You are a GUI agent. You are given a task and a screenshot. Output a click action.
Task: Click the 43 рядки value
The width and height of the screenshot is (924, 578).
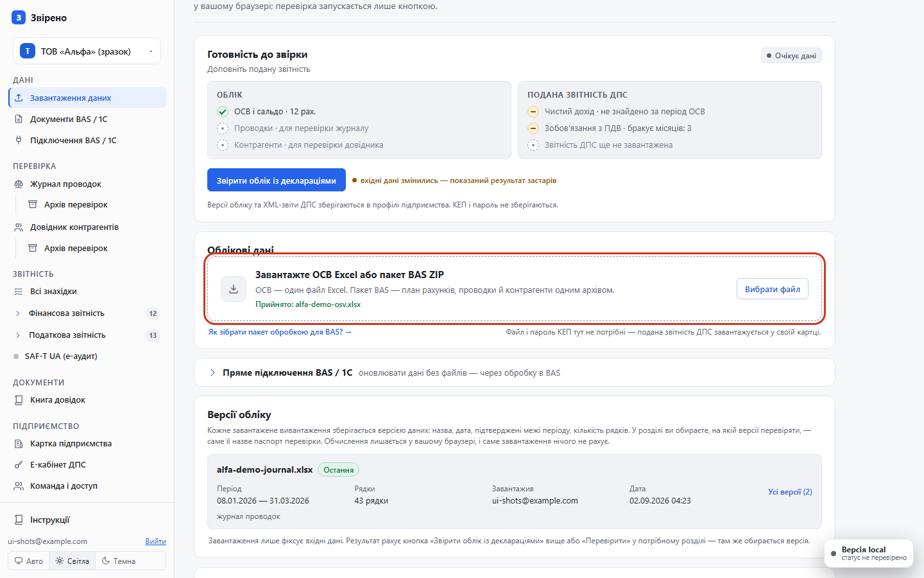[x=372, y=500]
